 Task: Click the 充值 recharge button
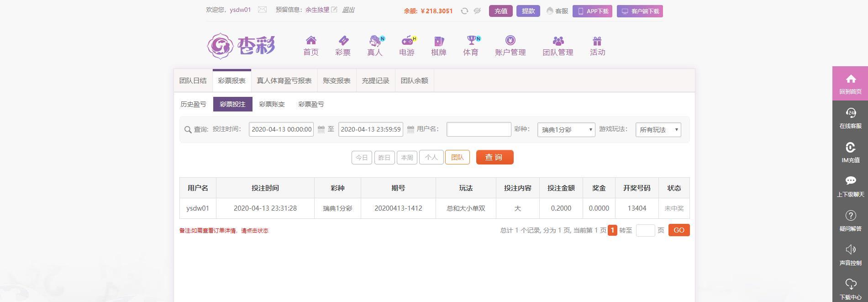coord(501,11)
